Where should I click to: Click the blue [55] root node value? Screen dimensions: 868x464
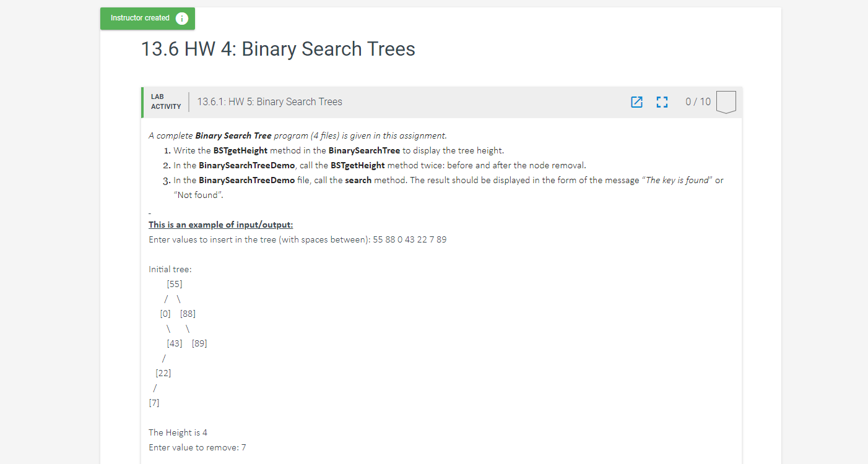tap(174, 283)
